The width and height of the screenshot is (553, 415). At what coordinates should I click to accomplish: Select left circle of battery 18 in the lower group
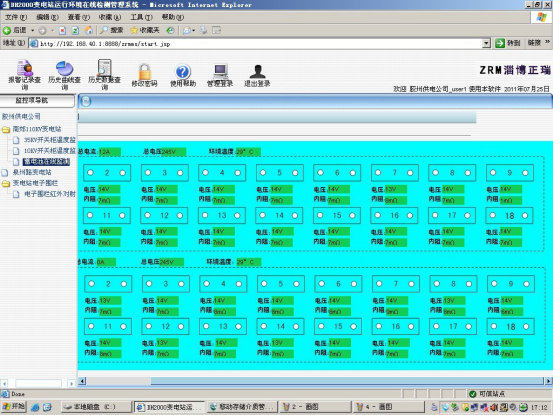pyautogui.click(x=494, y=326)
